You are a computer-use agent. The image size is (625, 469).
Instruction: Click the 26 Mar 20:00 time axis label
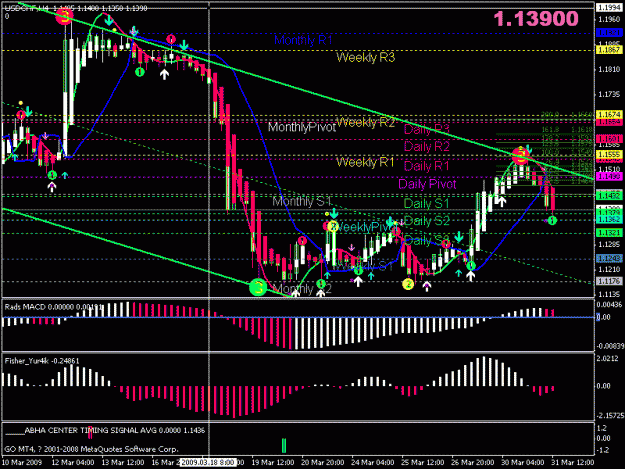472,463
